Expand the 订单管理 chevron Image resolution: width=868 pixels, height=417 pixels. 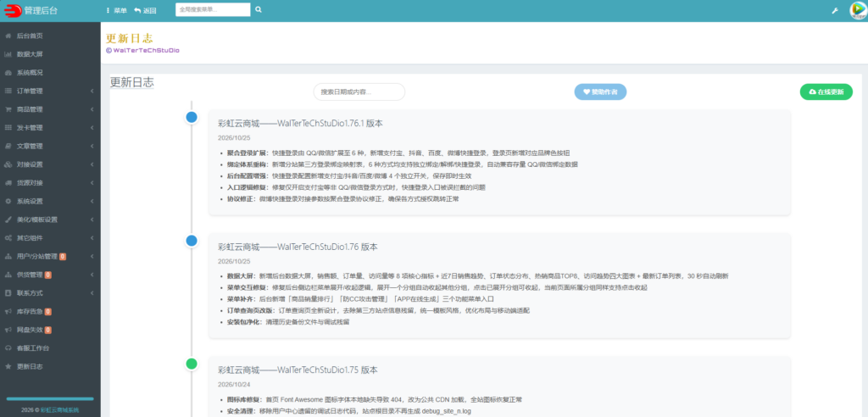point(92,91)
